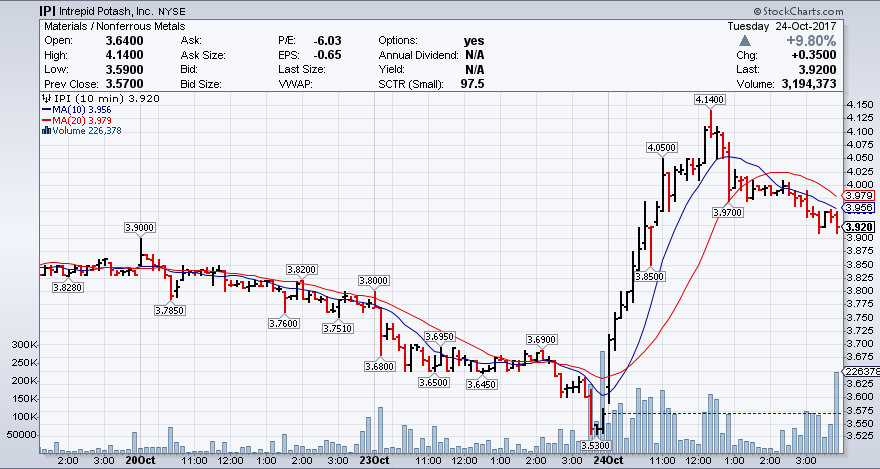Click the red 3.979 price tag on axis
The image size is (880, 469).
860,195
